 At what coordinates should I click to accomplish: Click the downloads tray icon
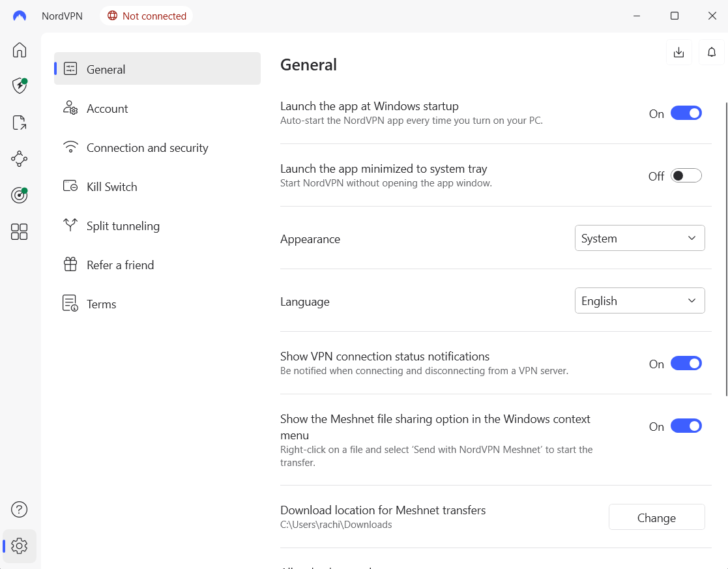point(678,52)
